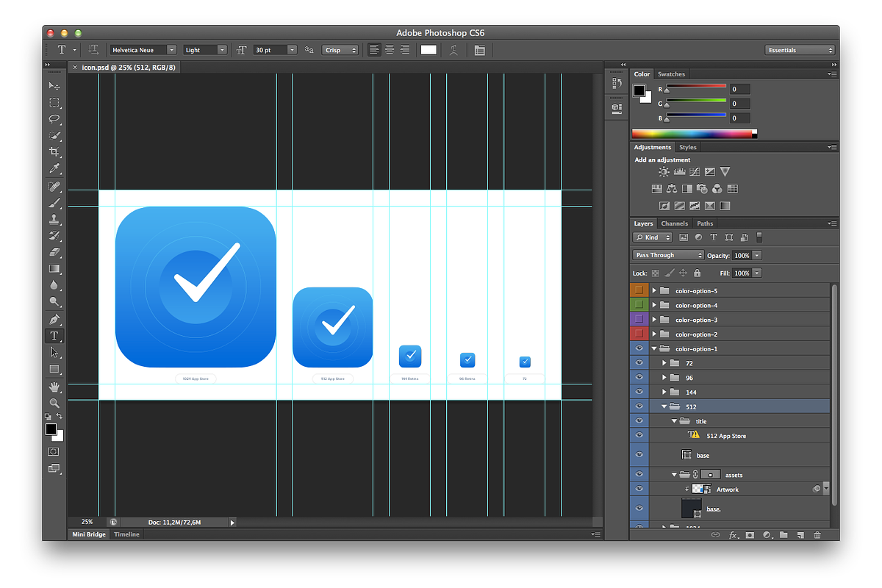The height and width of the screenshot is (588, 882).
Task: Show the color-option-3 group visibility
Action: 639,320
